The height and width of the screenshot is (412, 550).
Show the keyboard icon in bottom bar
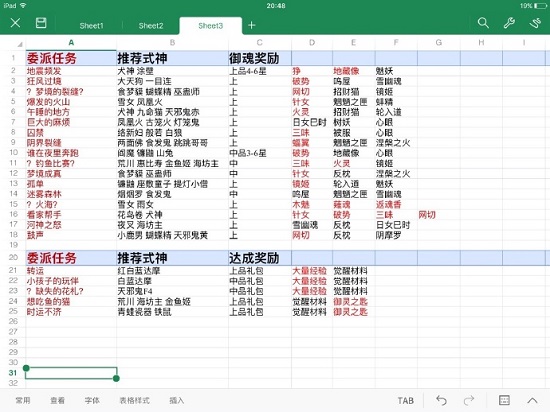(x=504, y=400)
